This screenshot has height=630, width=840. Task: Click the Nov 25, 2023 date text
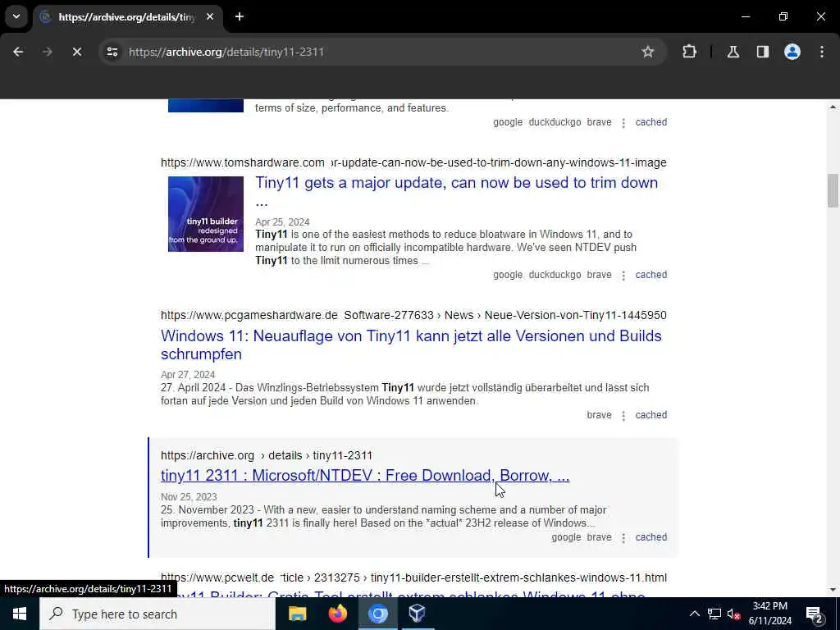(x=189, y=497)
